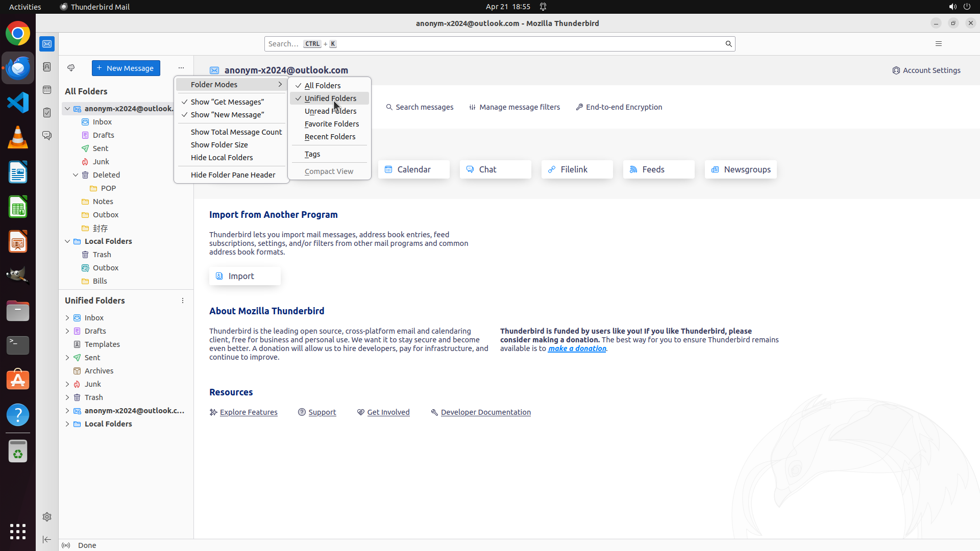The width and height of the screenshot is (980, 551).
Task: Open the Chat space in sidebar
Action: (x=47, y=136)
